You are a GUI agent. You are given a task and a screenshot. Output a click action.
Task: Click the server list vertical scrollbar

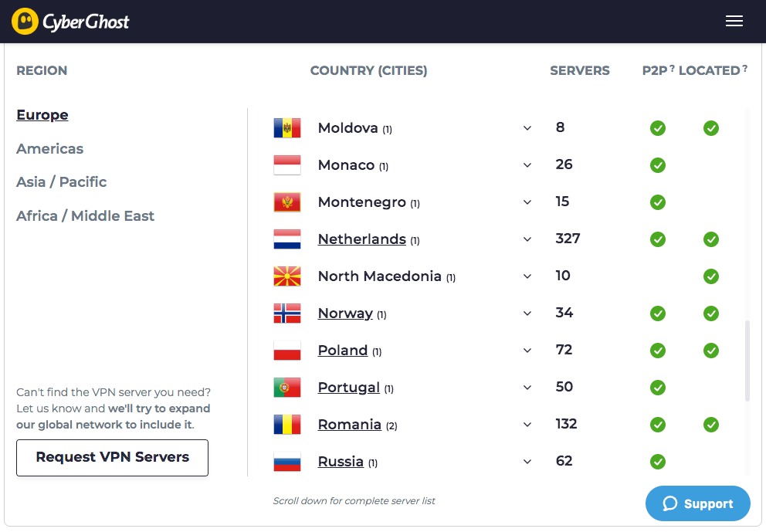tap(747, 361)
